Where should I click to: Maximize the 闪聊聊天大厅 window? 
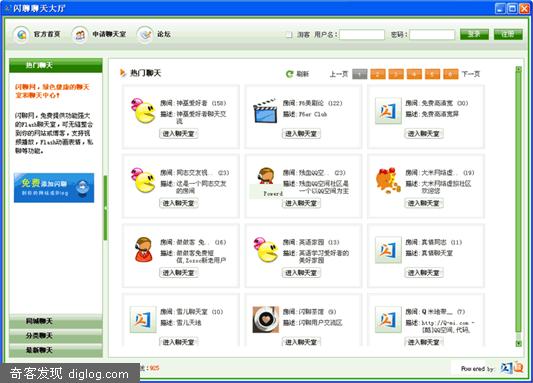coord(512,8)
